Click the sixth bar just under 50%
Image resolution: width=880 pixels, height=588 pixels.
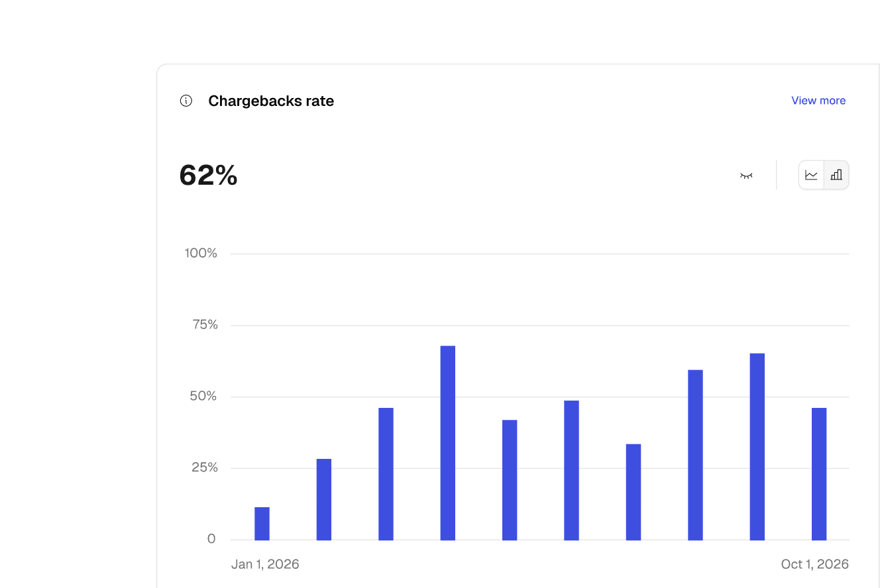(571, 470)
